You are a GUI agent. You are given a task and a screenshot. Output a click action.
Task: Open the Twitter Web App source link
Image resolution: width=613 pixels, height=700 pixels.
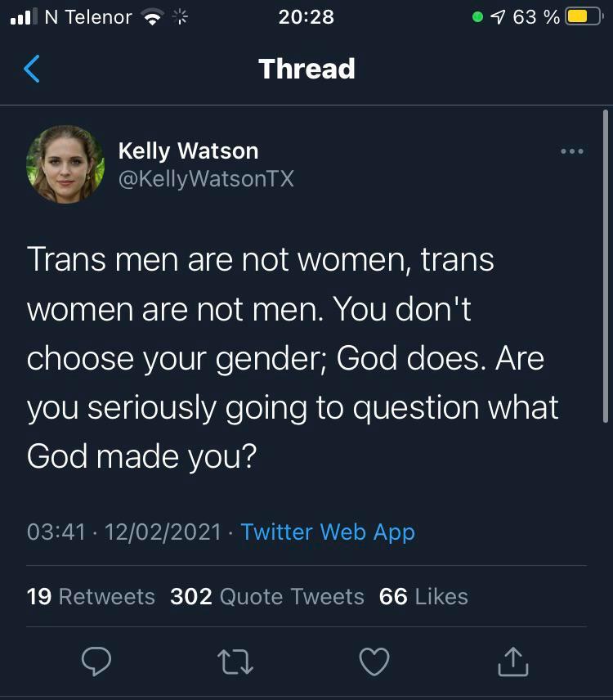pos(328,532)
